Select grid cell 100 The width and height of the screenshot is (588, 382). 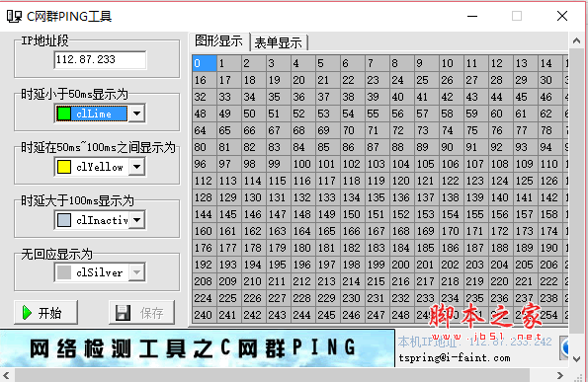pos(303,164)
